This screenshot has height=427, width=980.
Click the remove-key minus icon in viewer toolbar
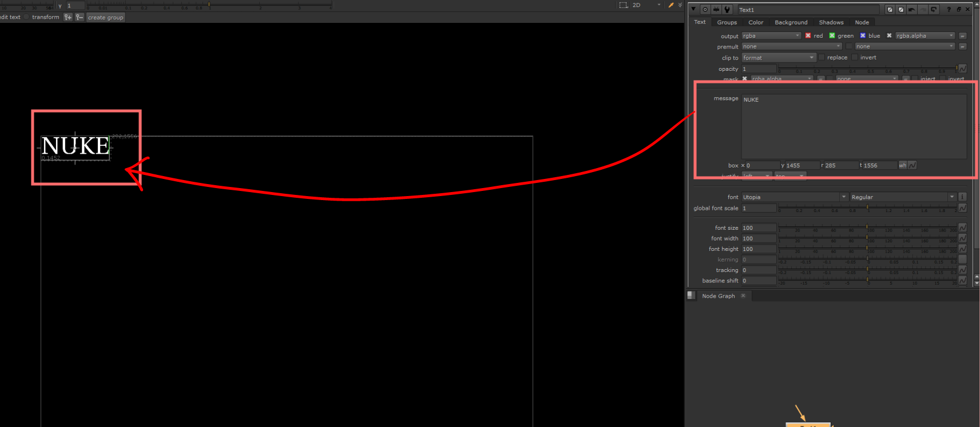pyautogui.click(x=80, y=17)
